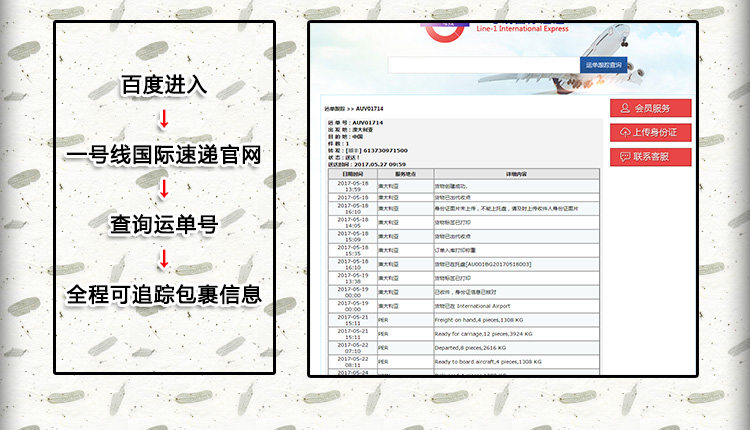Image resolution: width=750 pixels, height=430 pixels.
Task: Click the person icon on 会员服务
Action: pyautogui.click(x=625, y=108)
